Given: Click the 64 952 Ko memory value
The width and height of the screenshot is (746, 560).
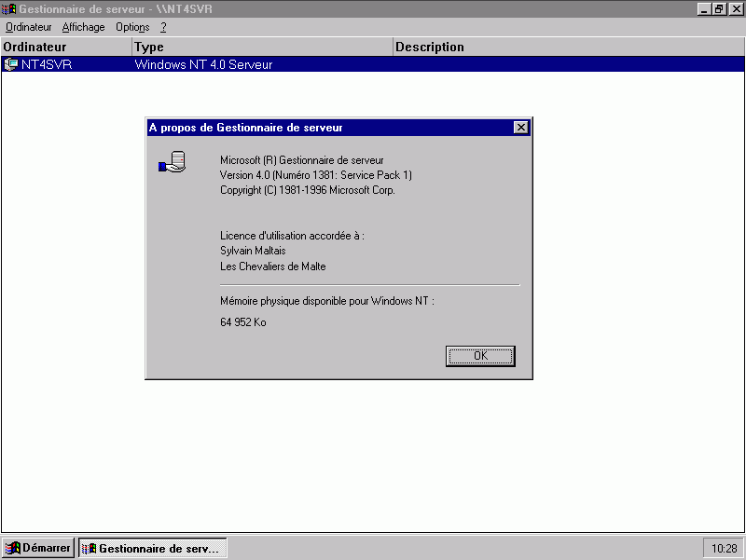Looking at the screenshot, I should (243, 322).
